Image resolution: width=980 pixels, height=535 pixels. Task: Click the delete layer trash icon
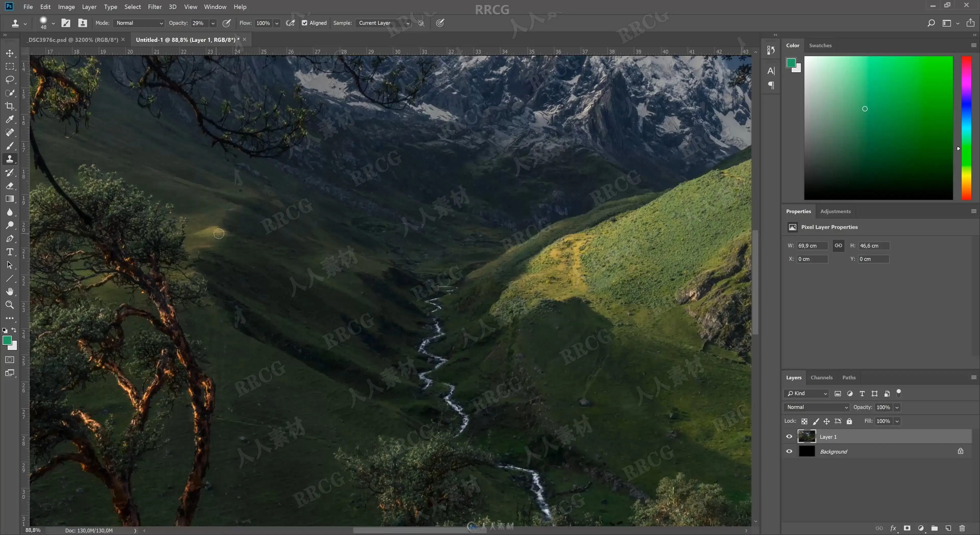pos(962,528)
